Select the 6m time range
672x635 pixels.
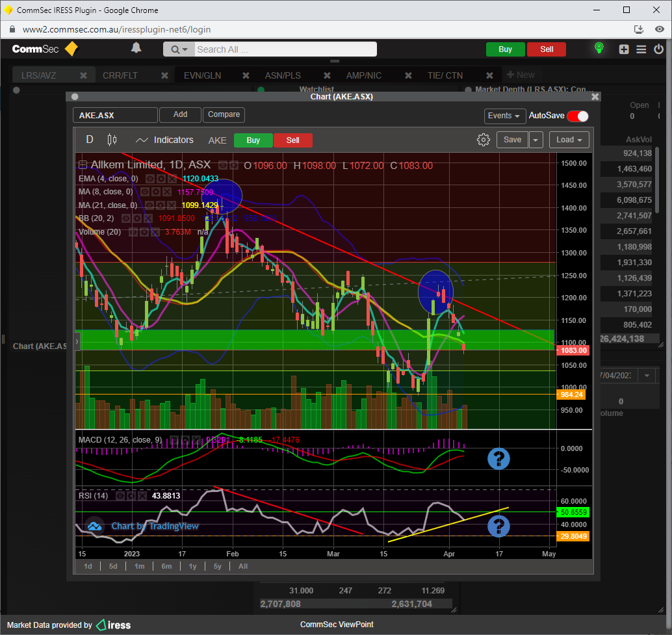(x=166, y=567)
